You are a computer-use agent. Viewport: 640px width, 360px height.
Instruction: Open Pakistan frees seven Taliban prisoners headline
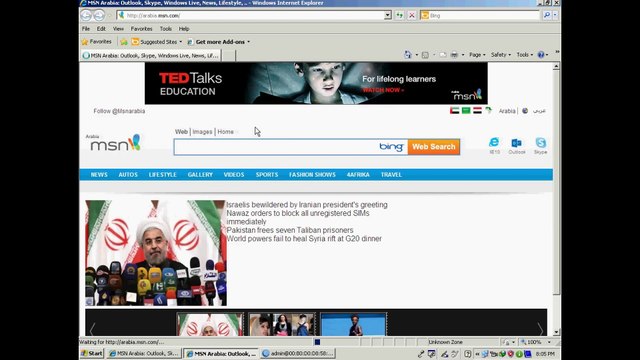tap(290, 230)
